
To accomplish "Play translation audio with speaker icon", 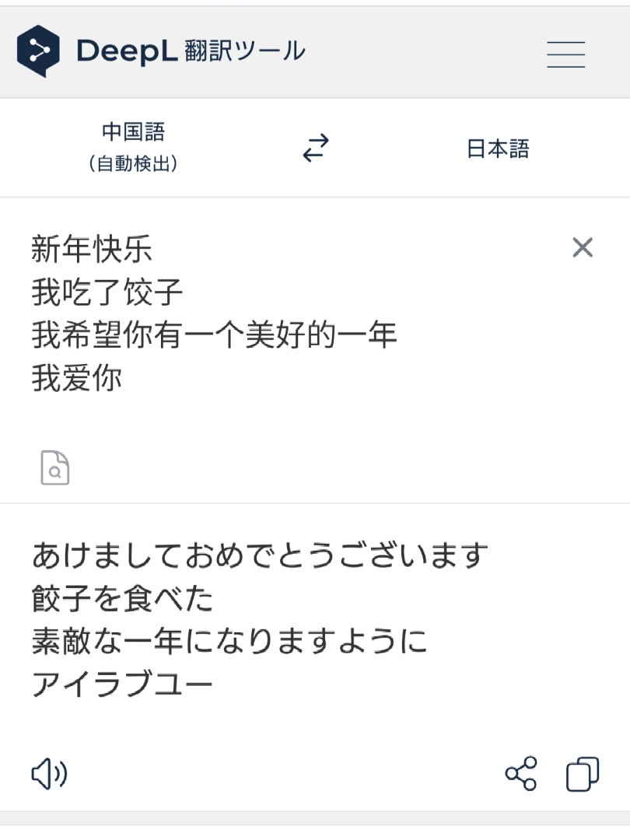I will (x=49, y=774).
